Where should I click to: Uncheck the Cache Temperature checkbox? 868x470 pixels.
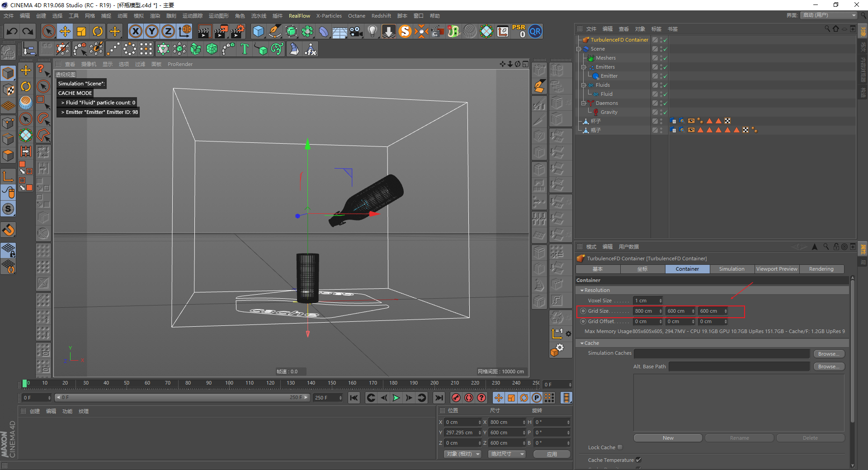639,460
